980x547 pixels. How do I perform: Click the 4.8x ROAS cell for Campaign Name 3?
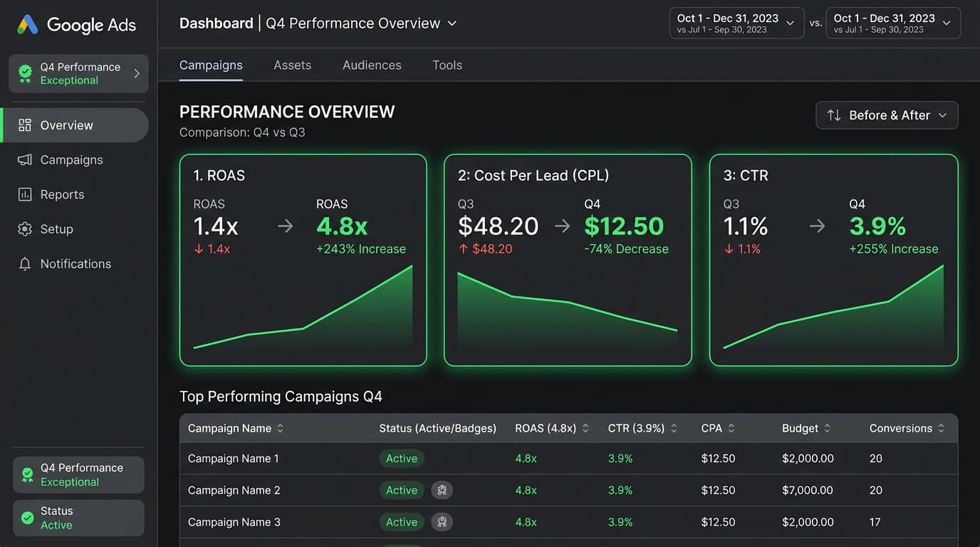(x=526, y=522)
